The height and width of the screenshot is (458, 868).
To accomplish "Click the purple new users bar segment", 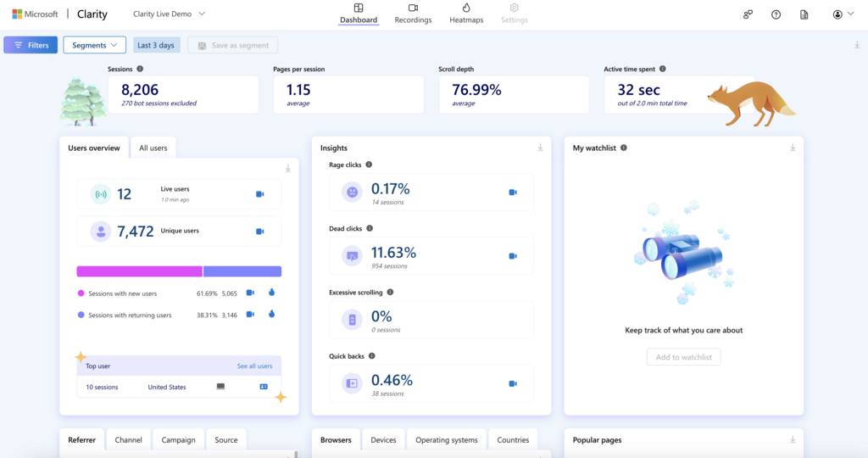I will point(140,271).
